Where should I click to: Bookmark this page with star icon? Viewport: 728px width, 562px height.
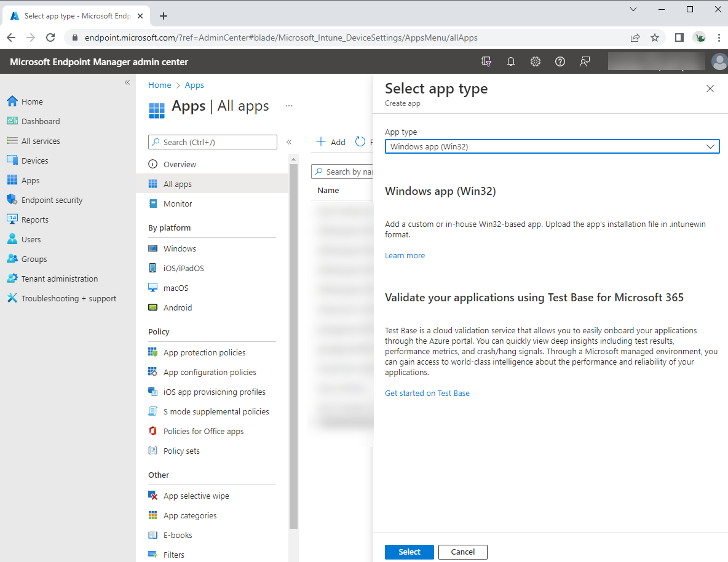click(x=655, y=38)
